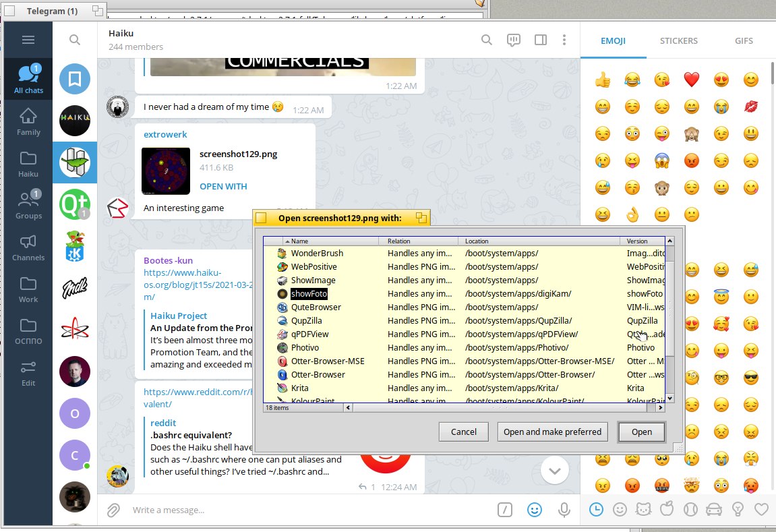Click the Relation column header
The width and height of the screenshot is (776, 532).
419,241
